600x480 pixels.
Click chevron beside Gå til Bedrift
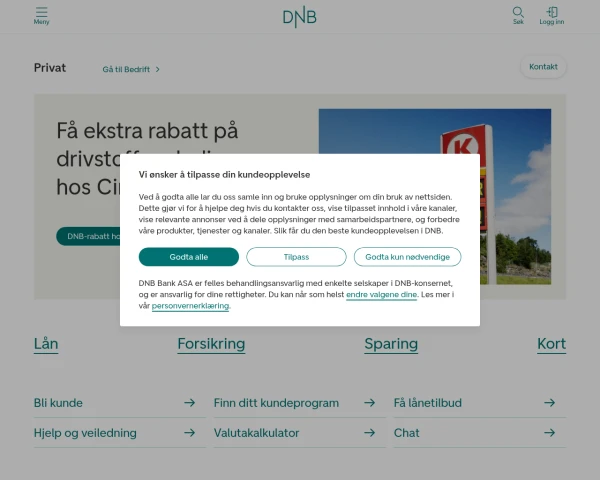pyautogui.click(x=158, y=69)
